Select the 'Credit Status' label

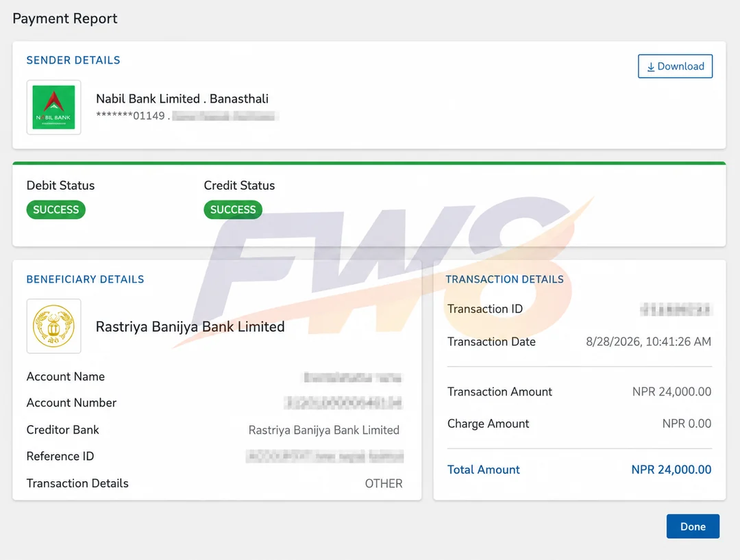point(239,186)
